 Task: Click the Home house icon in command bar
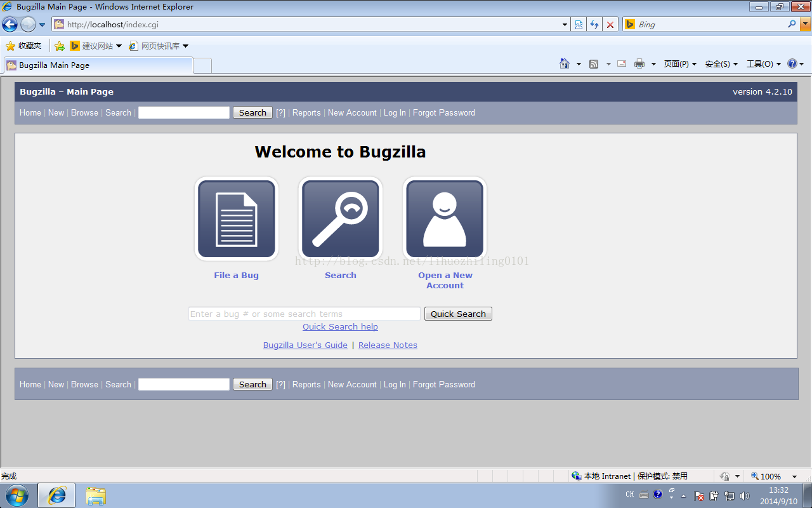click(565, 63)
